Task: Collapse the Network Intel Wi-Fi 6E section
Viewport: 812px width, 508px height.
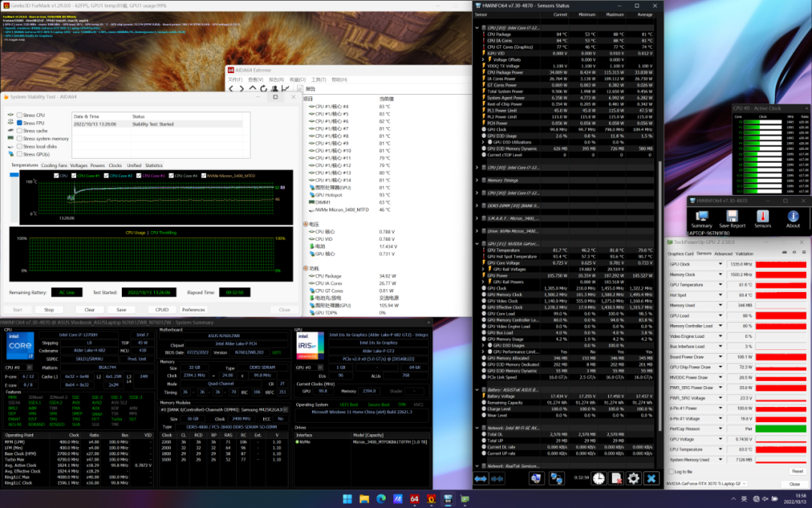Action: pyautogui.click(x=477, y=427)
